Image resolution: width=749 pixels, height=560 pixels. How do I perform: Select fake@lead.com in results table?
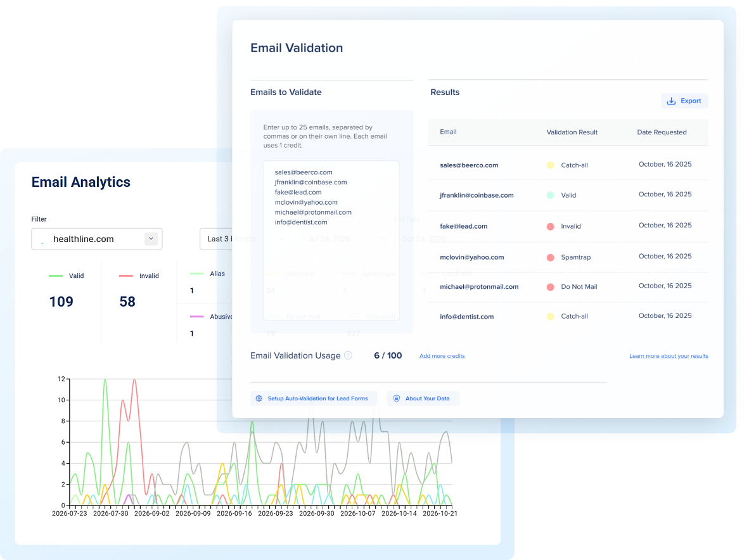tap(463, 226)
